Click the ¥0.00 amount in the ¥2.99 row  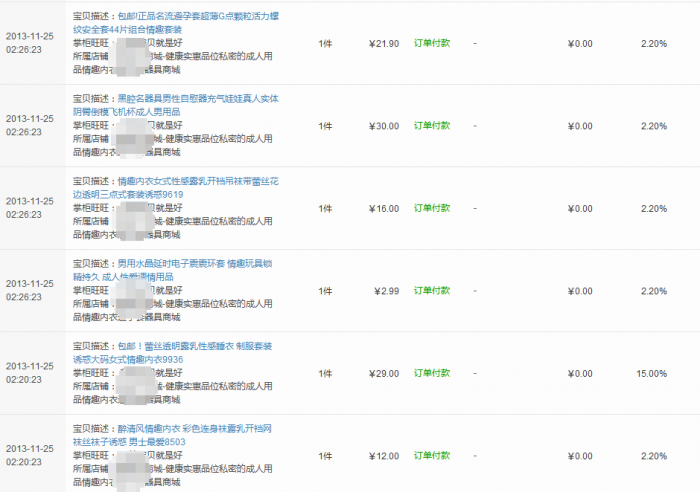click(x=580, y=291)
